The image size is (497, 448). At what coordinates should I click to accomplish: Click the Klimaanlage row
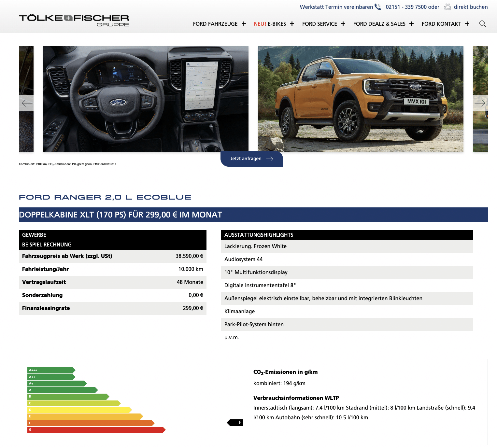pyautogui.click(x=347, y=312)
